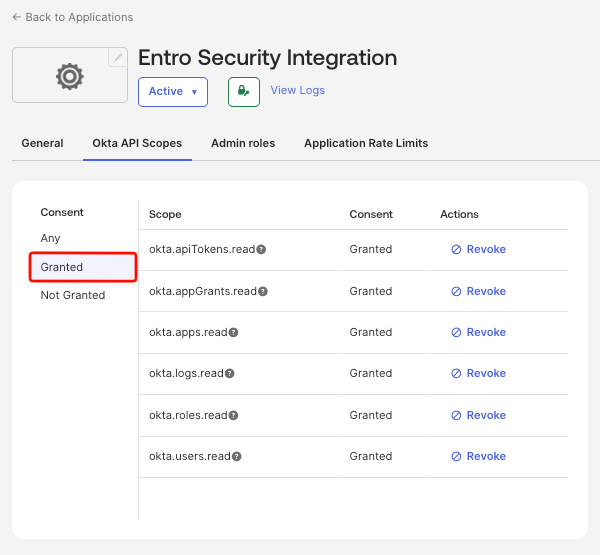Revoke the okta.logs.read scope
Image resolution: width=600 pixels, height=555 pixels.
pos(478,374)
